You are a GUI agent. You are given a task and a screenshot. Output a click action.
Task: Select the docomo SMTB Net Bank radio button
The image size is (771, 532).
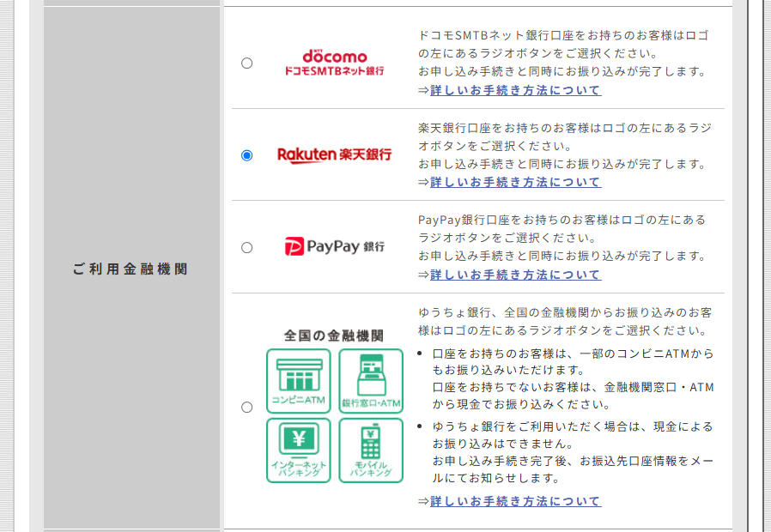[246, 63]
